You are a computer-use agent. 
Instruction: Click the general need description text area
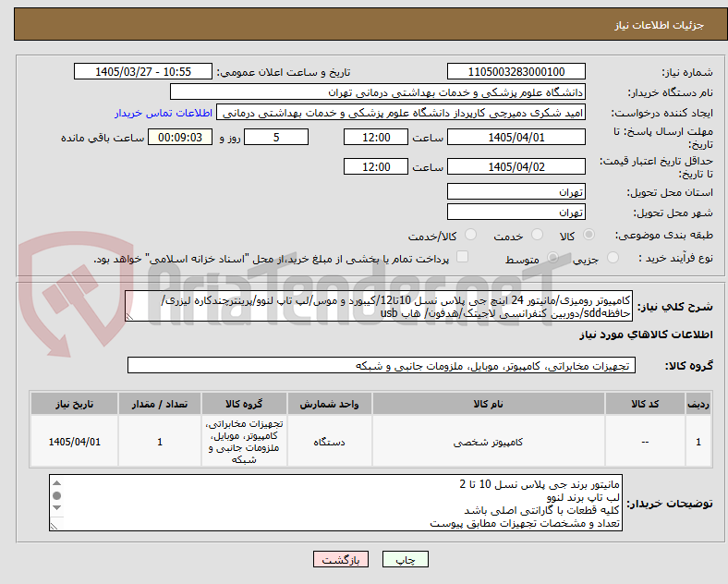(x=379, y=307)
